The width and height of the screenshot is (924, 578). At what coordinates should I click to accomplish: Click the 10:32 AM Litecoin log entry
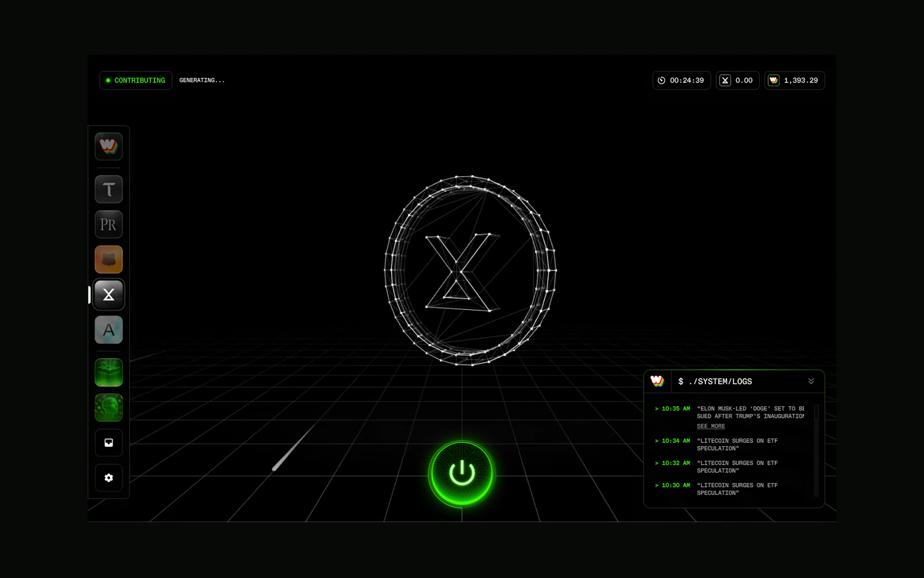(x=716, y=467)
